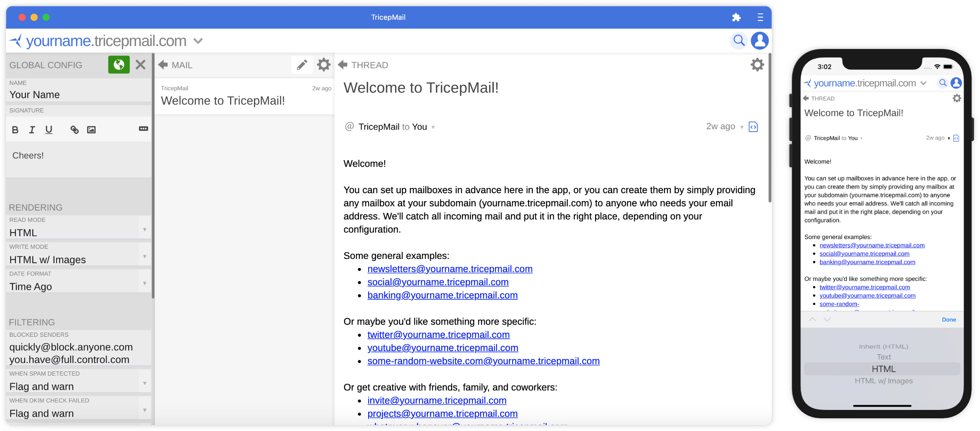Open the hamburger menu in title bar
The width and height of the screenshot is (980, 431).
(760, 17)
